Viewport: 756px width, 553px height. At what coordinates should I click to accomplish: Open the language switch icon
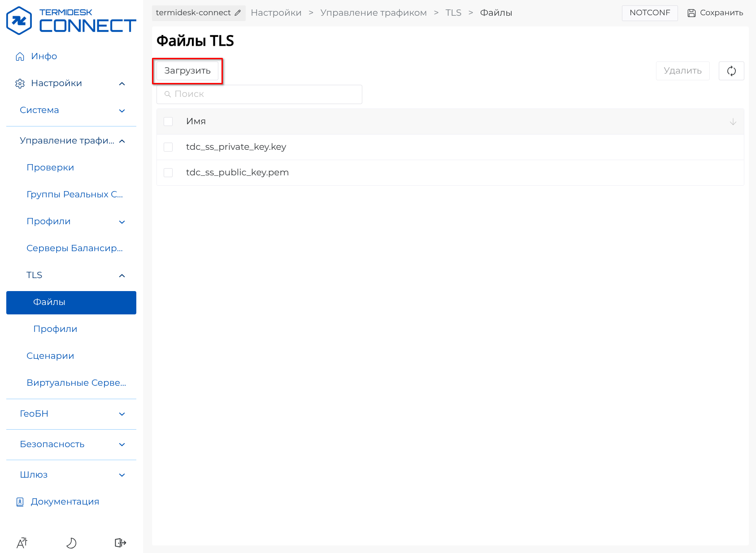(22, 543)
